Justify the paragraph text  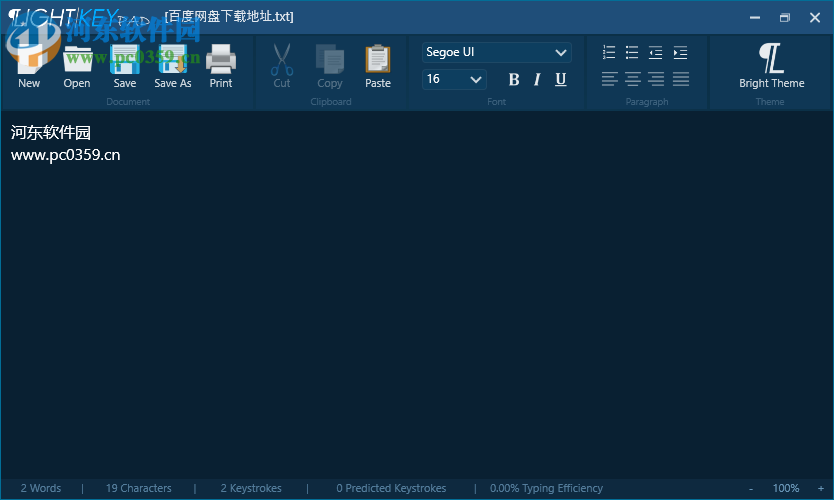(681, 79)
